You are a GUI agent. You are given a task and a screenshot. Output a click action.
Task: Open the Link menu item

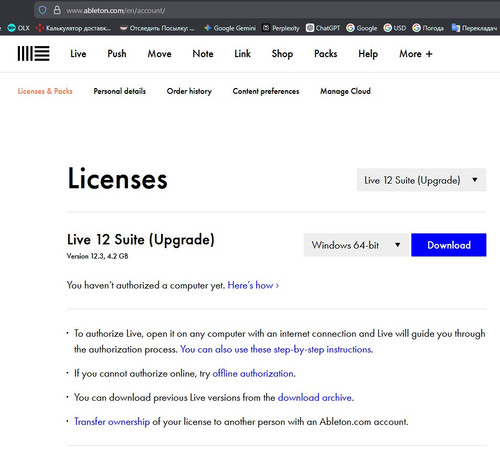243,54
